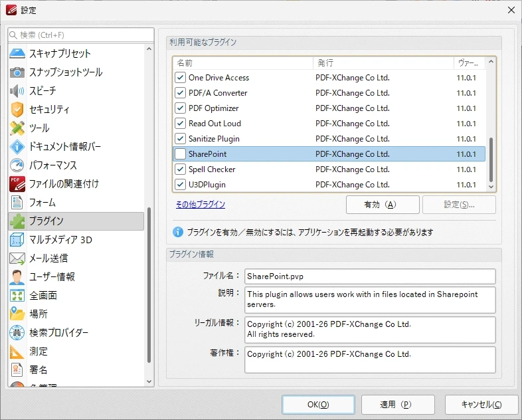The height and width of the screenshot is (420, 522).
Task: Click the 有効 (A) button
Action: click(383, 205)
